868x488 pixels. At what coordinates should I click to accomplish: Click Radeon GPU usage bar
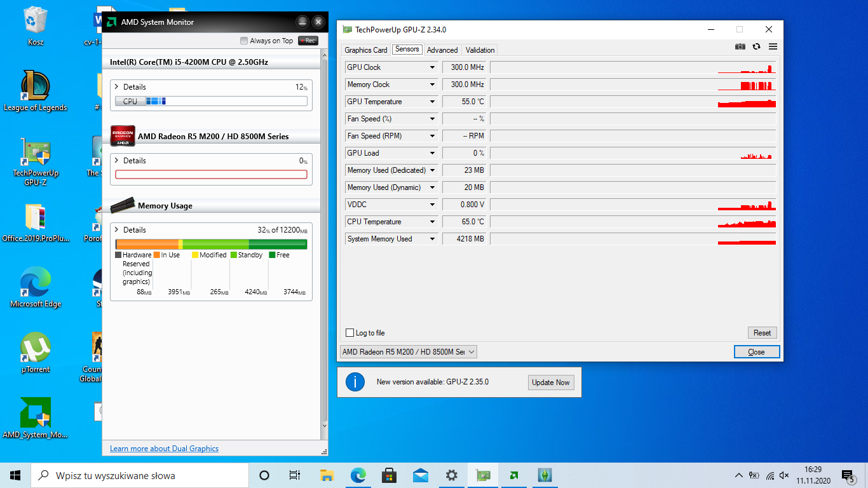tap(211, 175)
